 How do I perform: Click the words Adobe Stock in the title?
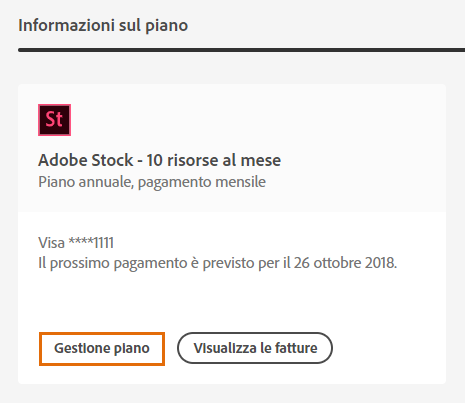[86, 160]
